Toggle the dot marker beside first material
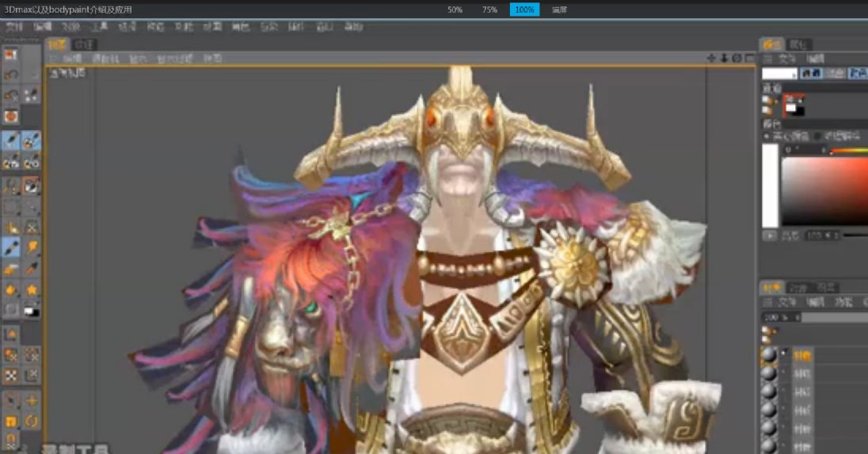Viewport: 868px width, 454px height. pyautogui.click(x=784, y=353)
